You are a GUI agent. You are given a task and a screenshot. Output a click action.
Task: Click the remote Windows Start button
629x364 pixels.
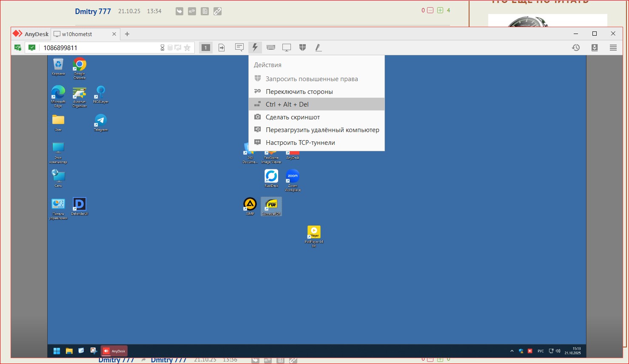pos(57,351)
